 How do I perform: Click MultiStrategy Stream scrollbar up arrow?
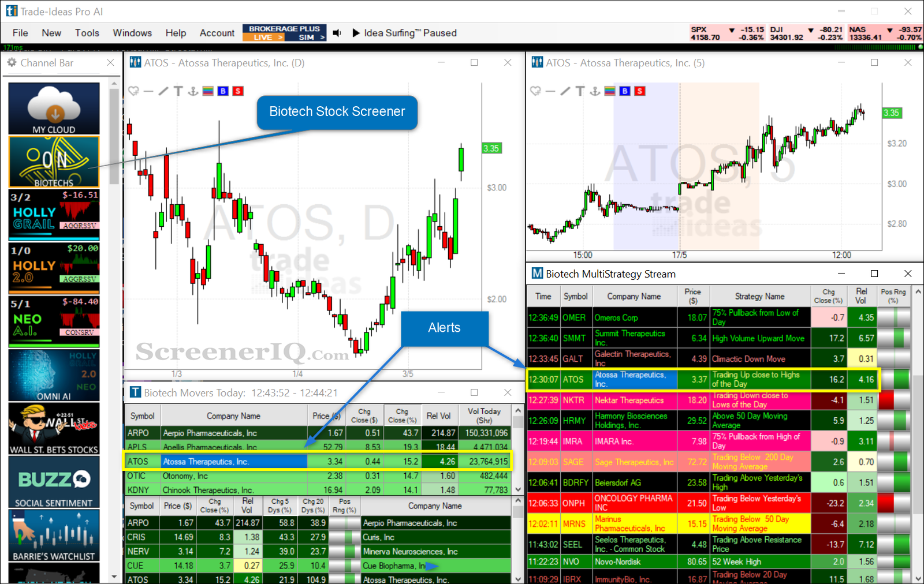918,292
